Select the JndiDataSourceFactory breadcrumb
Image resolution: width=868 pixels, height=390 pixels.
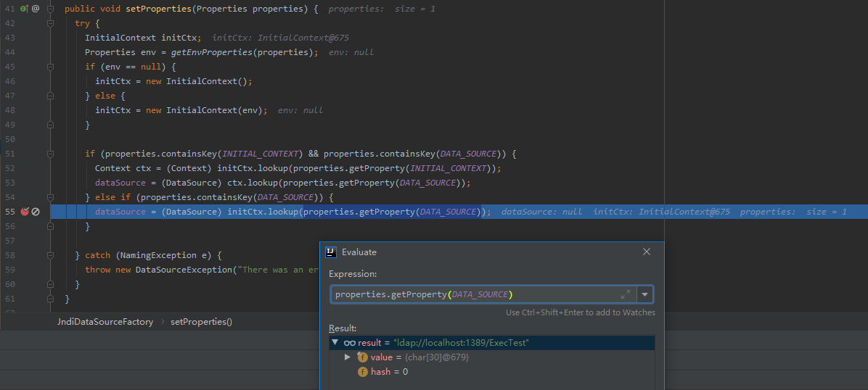105,321
